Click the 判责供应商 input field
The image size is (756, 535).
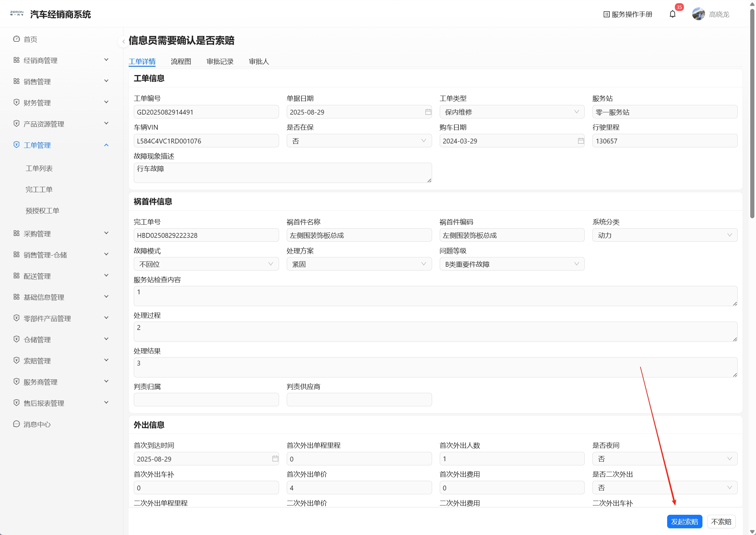[x=359, y=400]
